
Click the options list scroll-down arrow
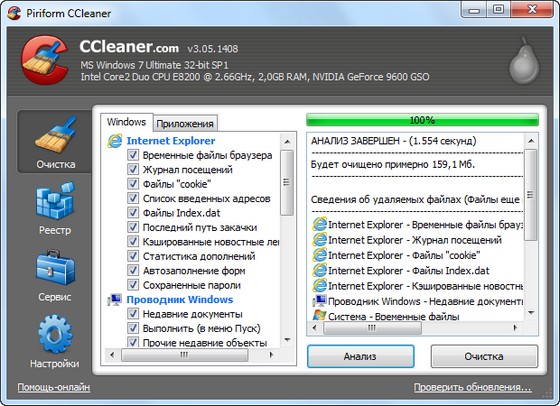point(287,340)
